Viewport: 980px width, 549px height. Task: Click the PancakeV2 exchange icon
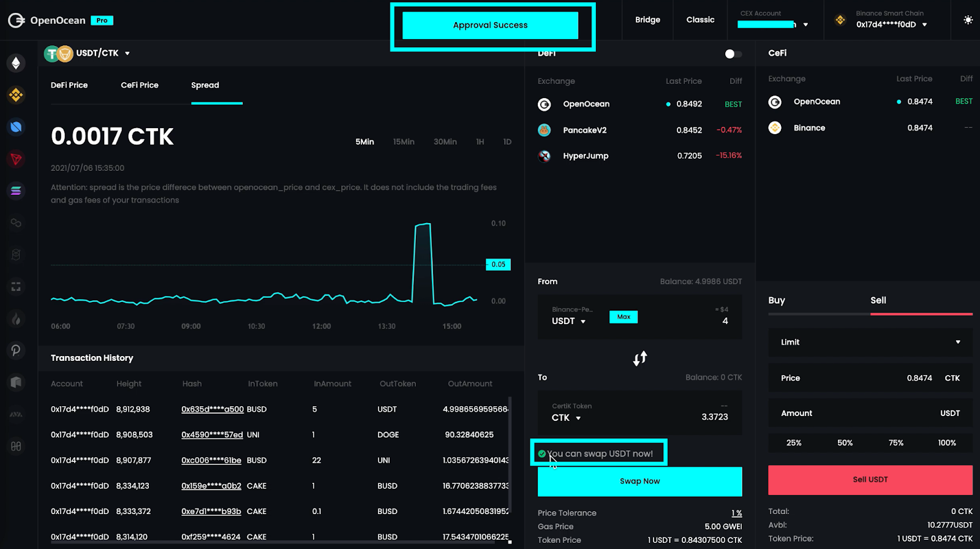(x=544, y=130)
